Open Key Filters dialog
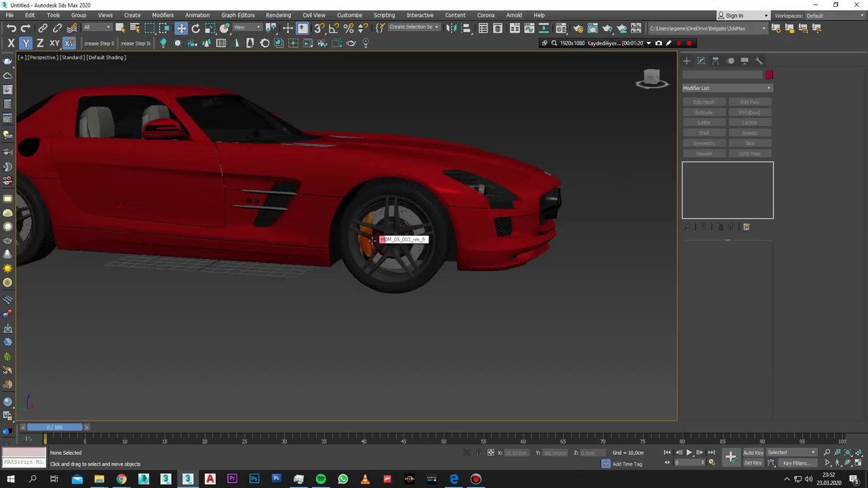Image resolution: width=868 pixels, height=488 pixels. (797, 463)
